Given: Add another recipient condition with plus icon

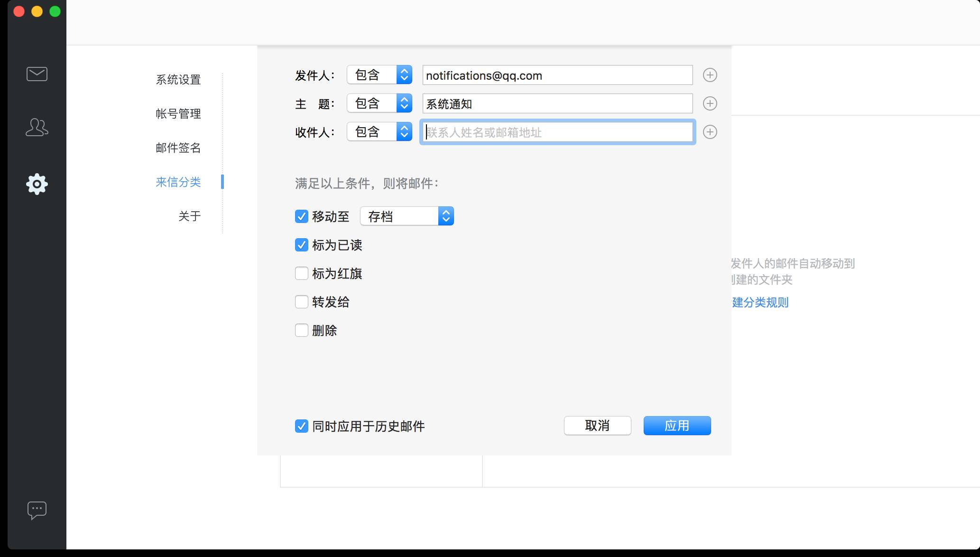Looking at the screenshot, I should [710, 132].
